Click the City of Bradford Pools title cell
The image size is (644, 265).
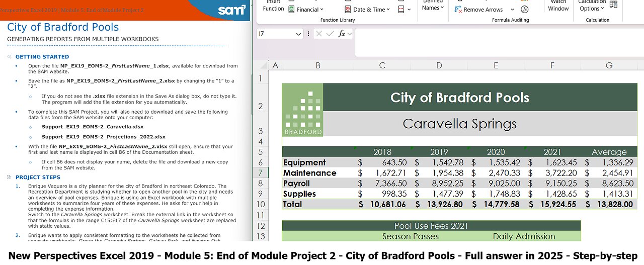point(460,98)
